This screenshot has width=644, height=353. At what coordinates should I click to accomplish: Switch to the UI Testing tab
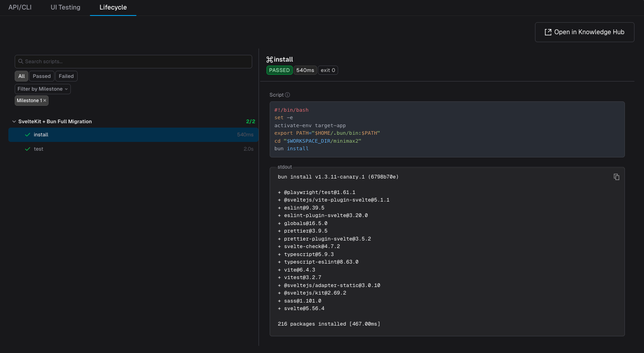(x=66, y=8)
